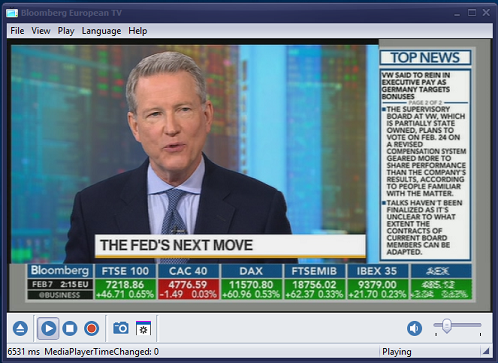Click THE FED'S NEXT MOVE banner

[x=230, y=246]
